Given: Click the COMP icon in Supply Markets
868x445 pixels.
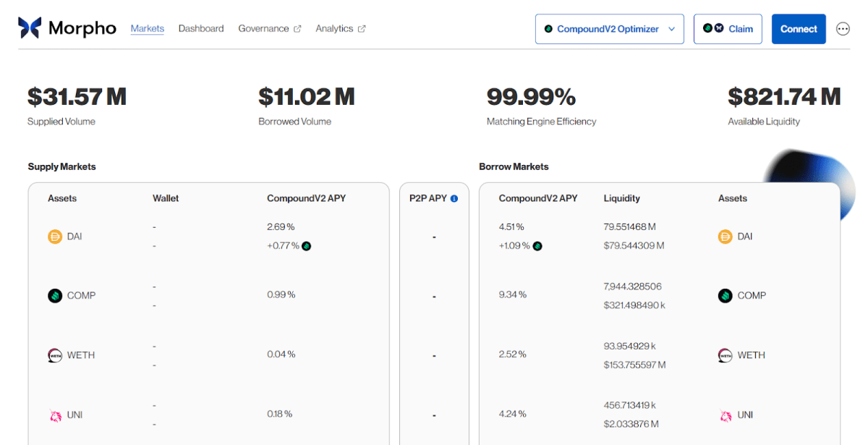Looking at the screenshot, I should [x=55, y=295].
